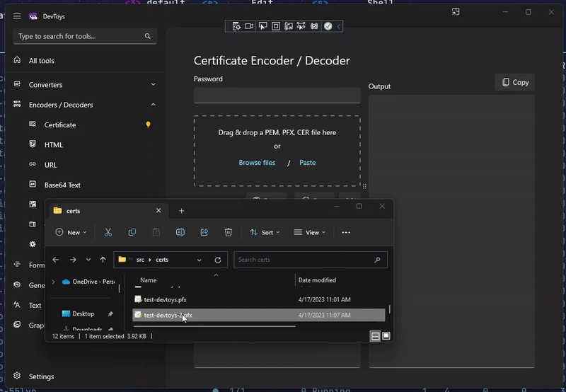Click the Delete trash icon in Explorer
The image size is (566, 392).
tap(228, 233)
